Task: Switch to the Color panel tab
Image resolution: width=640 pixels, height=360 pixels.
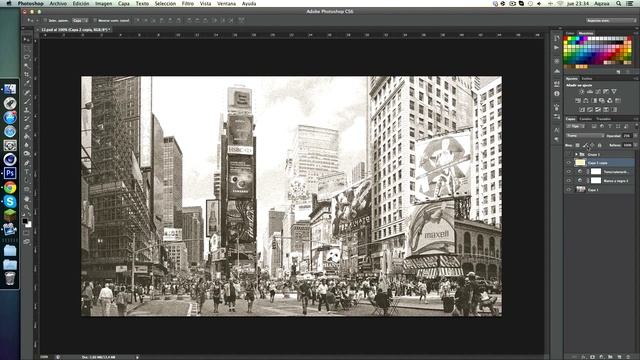Action: coord(570,33)
